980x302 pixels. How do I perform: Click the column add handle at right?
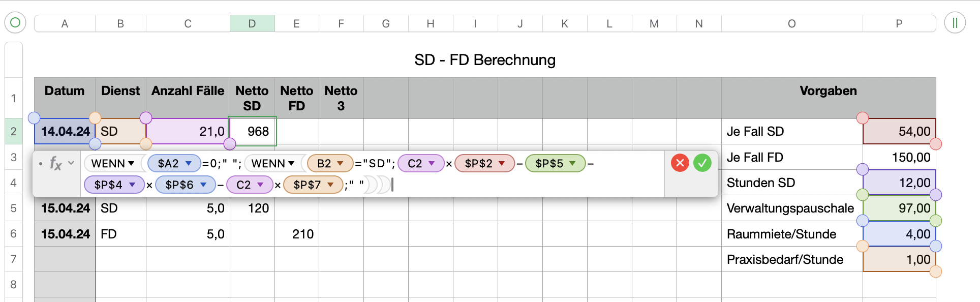(955, 23)
